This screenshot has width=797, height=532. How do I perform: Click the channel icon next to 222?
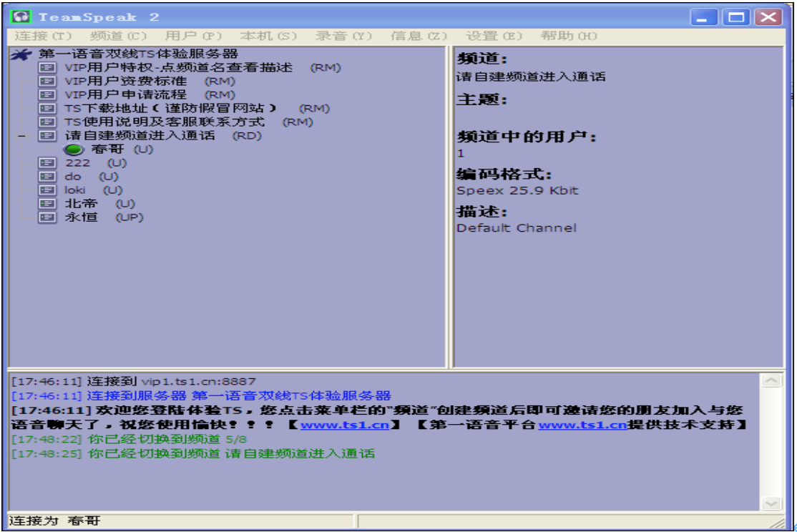[47, 164]
